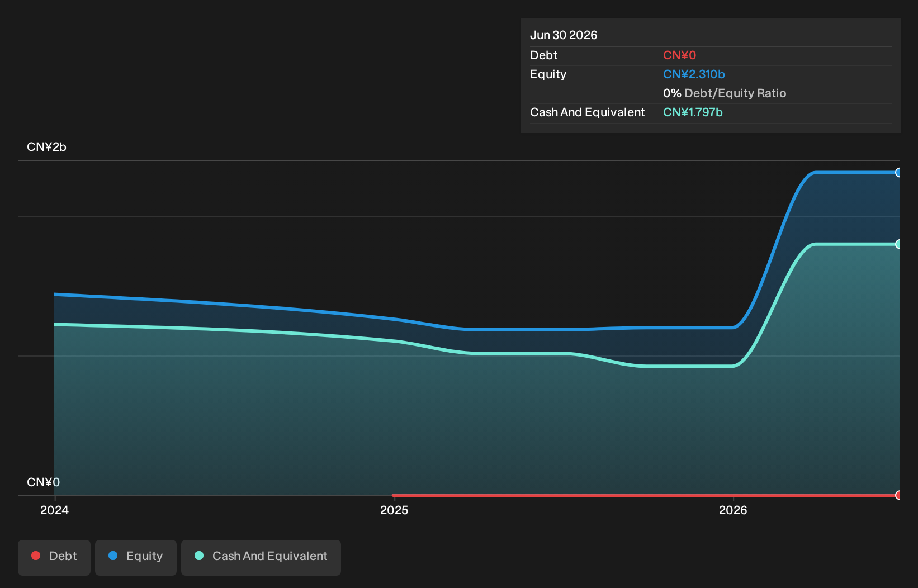The width and height of the screenshot is (918, 588).
Task: Click the 2025 x-axis label
Action: (394, 510)
